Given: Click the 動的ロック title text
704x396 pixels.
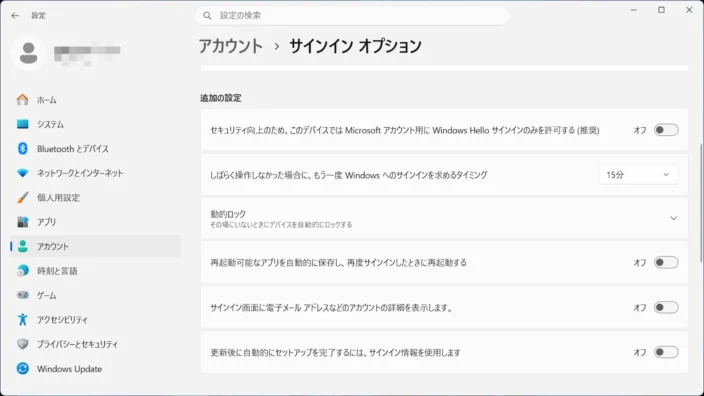Looking at the screenshot, I should (228, 214).
